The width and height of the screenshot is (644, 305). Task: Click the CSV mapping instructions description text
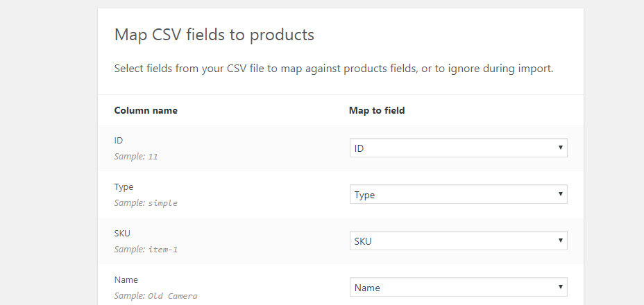[333, 69]
